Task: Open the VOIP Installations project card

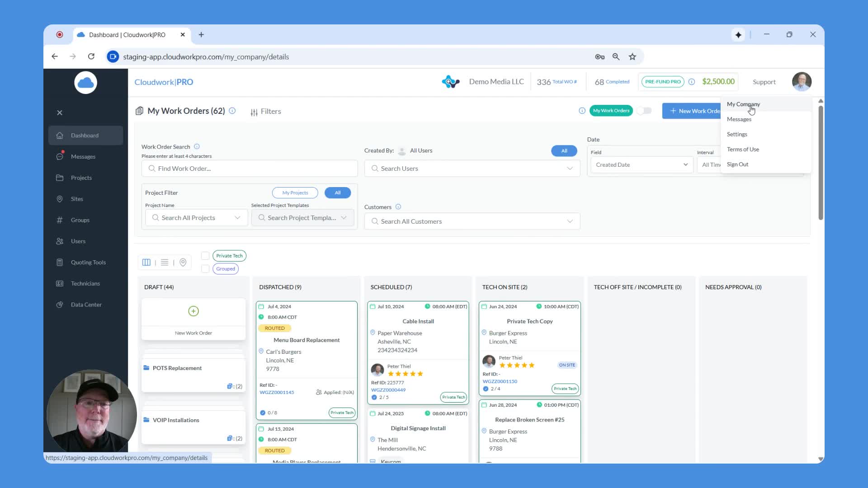Action: point(193,428)
